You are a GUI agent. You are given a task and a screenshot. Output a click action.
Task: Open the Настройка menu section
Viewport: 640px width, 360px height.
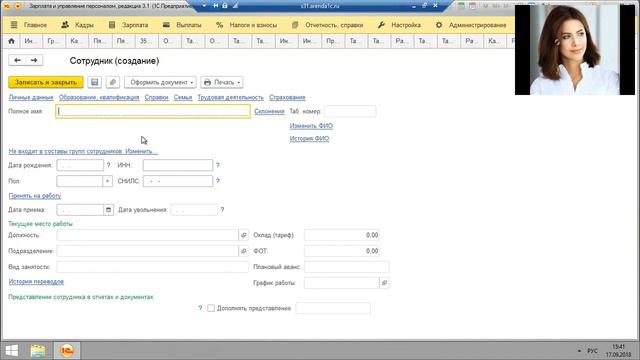pyautogui.click(x=399, y=25)
